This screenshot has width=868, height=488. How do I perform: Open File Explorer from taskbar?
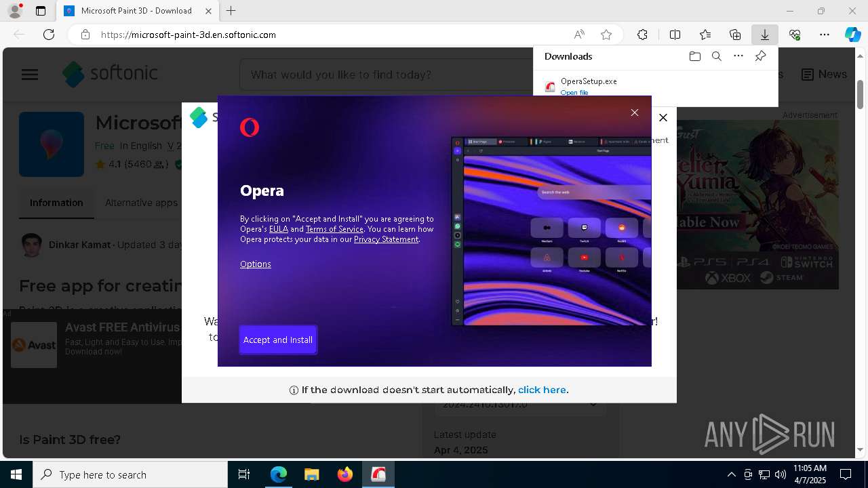click(x=311, y=474)
